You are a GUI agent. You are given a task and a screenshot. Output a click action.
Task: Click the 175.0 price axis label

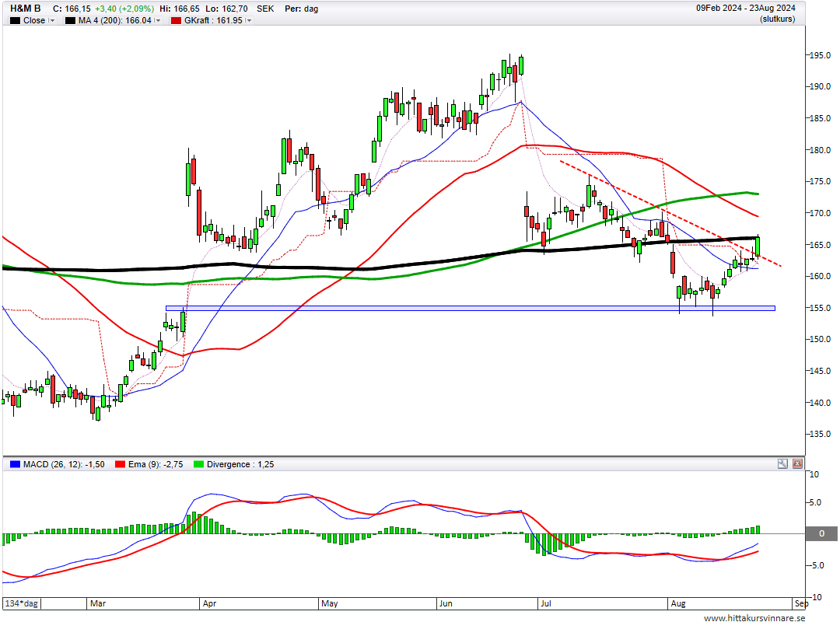(x=820, y=181)
